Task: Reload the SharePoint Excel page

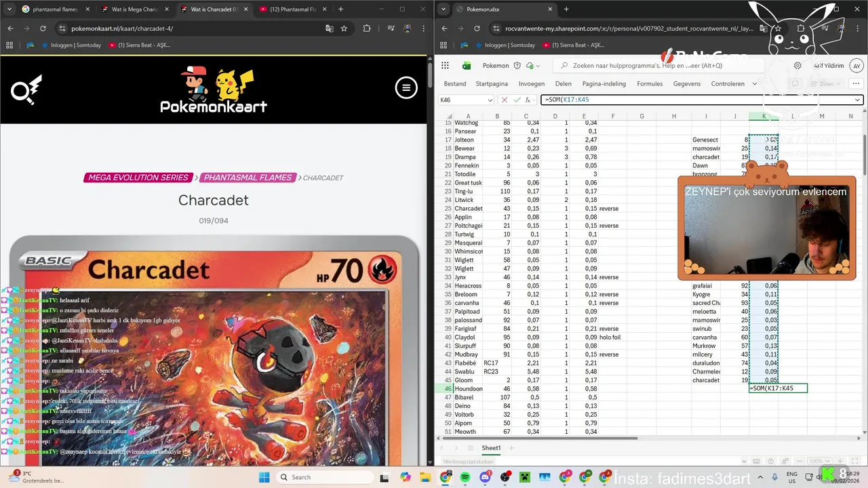Action: tap(477, 28)
